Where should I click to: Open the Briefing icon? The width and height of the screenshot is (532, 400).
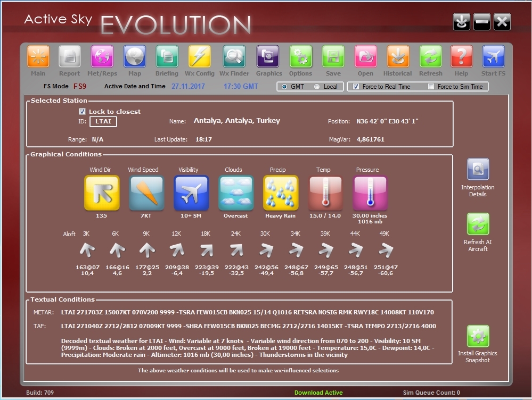tap(167, 56)
